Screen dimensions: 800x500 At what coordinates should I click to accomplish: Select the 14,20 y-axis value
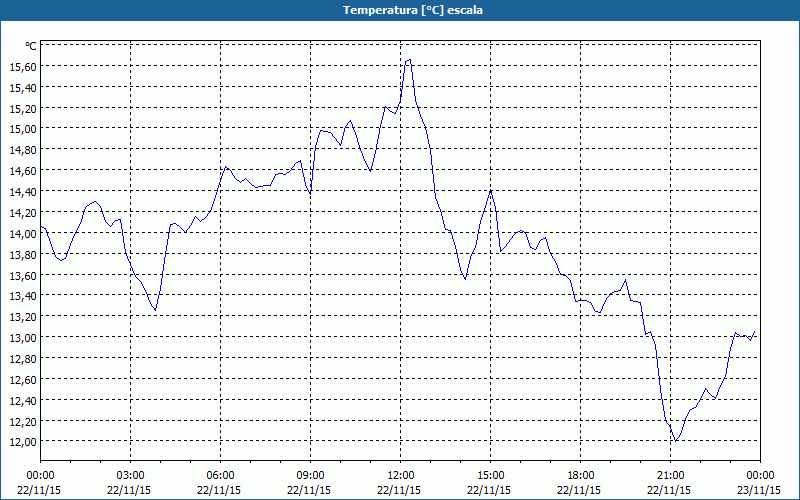click(23, 213)
